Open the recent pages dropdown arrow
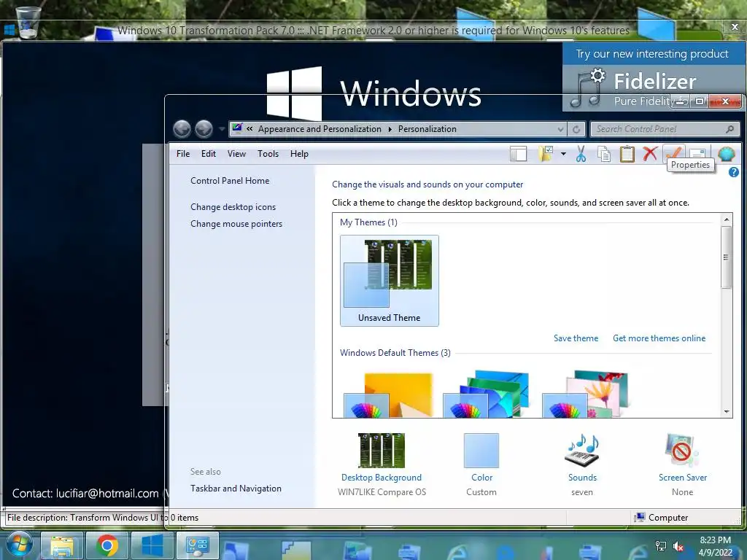The height and width of the screenshot is (560, 747). 222,129
